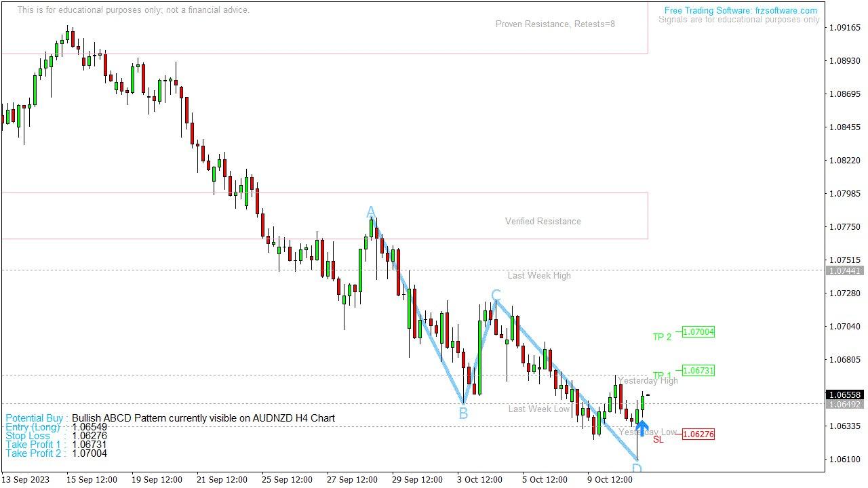This screenshot has height=488, width=868.
Task: Click the current price tag 1.06558
Action: click(x=844, y=394)
